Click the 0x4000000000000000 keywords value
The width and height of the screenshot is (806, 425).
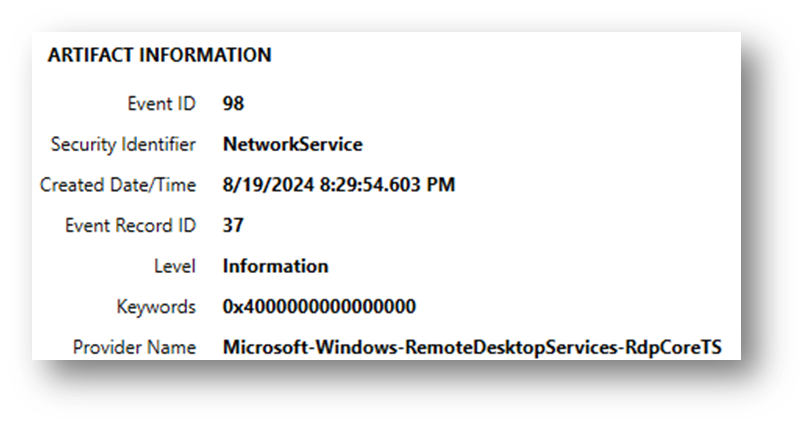point(319,307)
